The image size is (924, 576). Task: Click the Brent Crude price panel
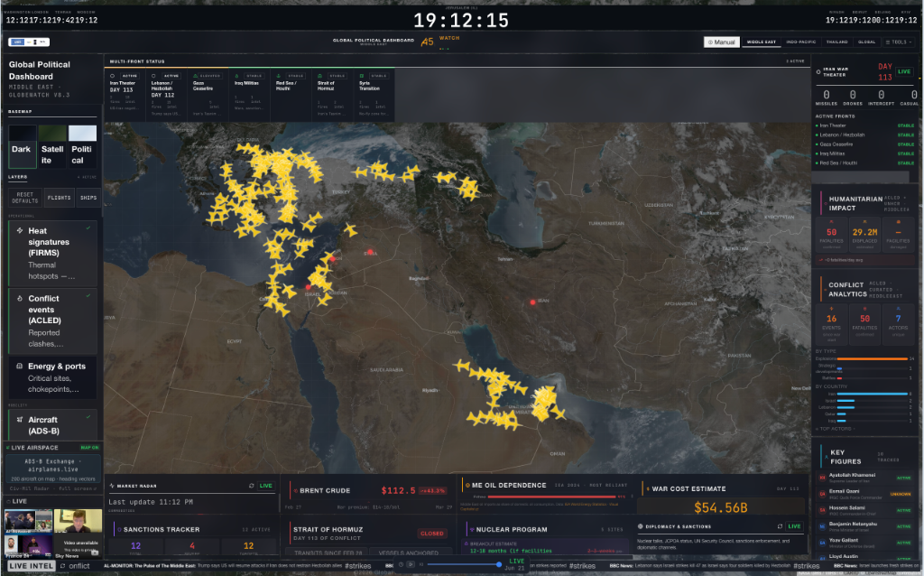(x=368, y=496)
